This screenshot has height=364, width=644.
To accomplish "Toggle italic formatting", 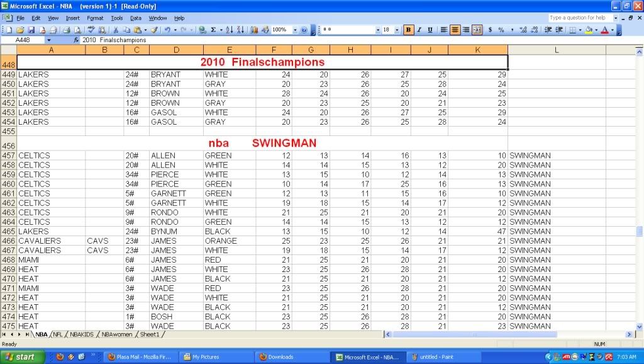I will point(419,30).
